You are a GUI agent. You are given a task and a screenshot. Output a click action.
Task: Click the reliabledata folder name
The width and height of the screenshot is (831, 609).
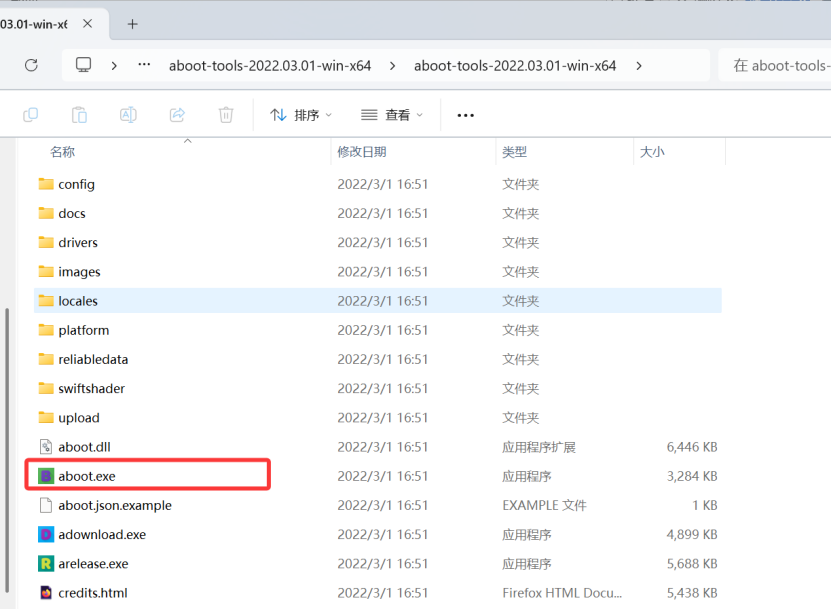(x=93, y=359)
